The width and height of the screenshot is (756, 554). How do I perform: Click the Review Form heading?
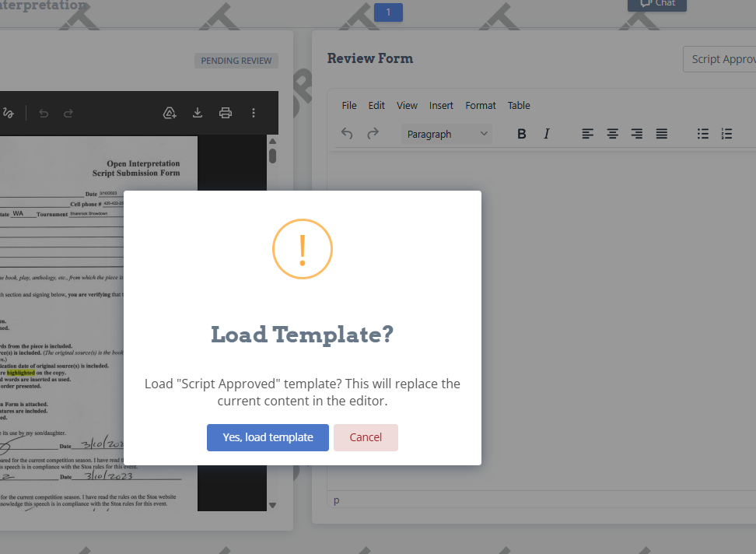click(x=369, y=58)
